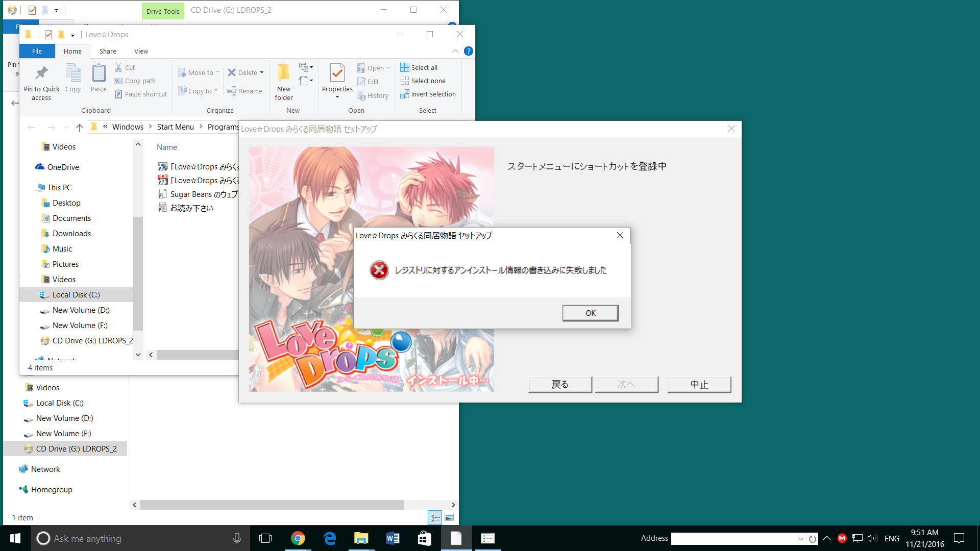Screen dimensions: 980x551
Task: Click the 戻る (Back) button in the installer
Action: point(560,384)
